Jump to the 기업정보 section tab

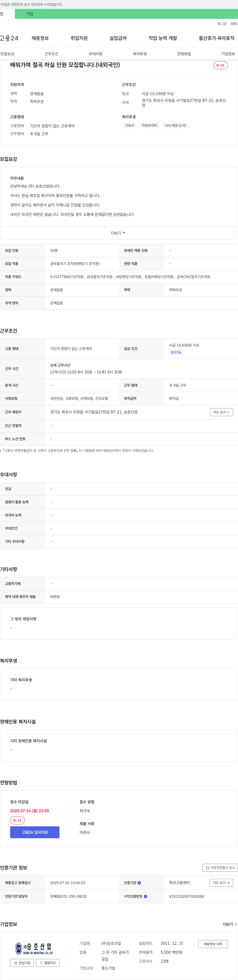click(x=228, y=54)
